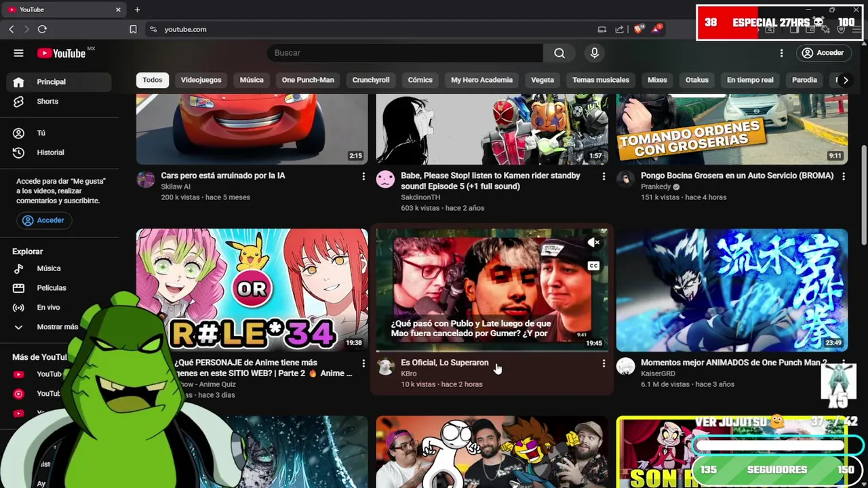Screen dimensions: 868x488
Task: Select the Temas musicales chip
Action: [x=601, y=80]
